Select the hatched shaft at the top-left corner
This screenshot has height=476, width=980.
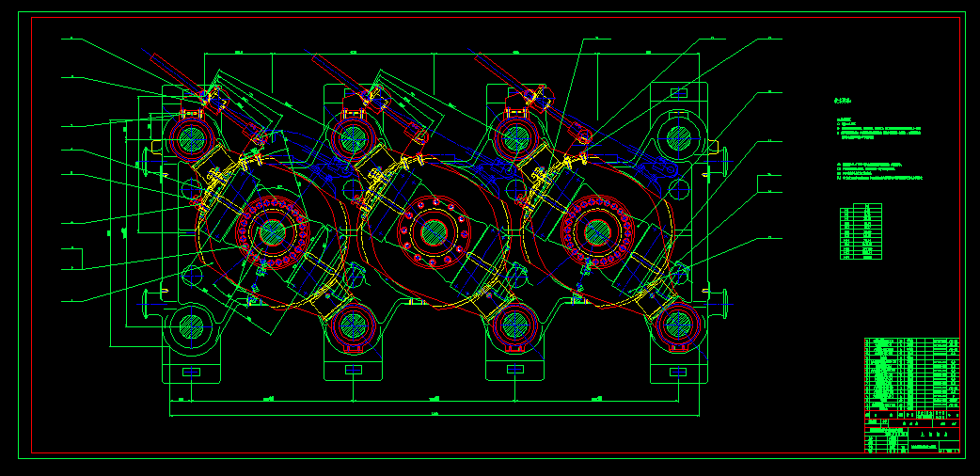coord(191,138)
